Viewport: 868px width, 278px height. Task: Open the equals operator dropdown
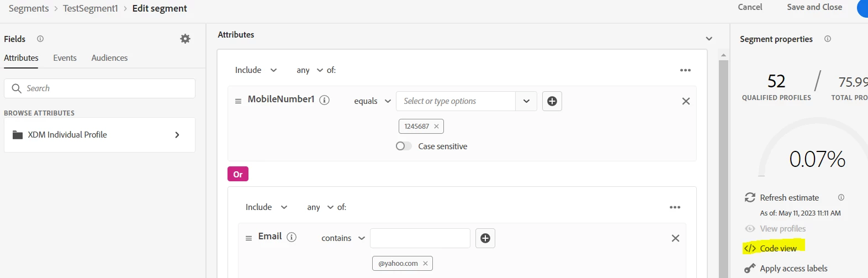click(x=373, y=101)
